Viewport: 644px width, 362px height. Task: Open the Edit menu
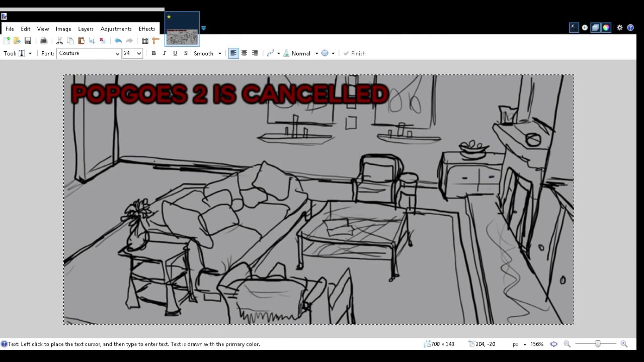coord(25,29)
